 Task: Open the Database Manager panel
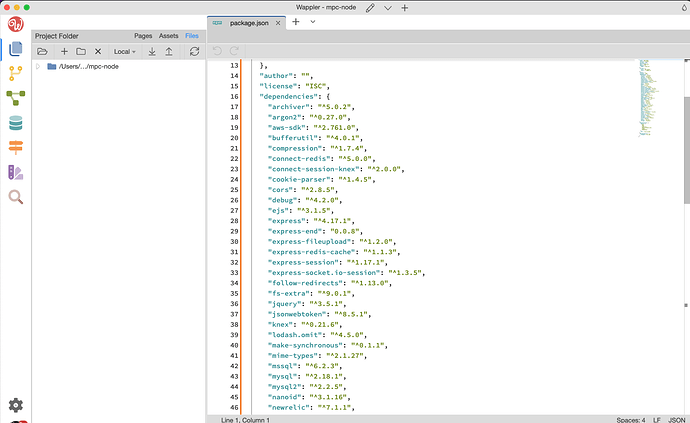coord(16,123)
